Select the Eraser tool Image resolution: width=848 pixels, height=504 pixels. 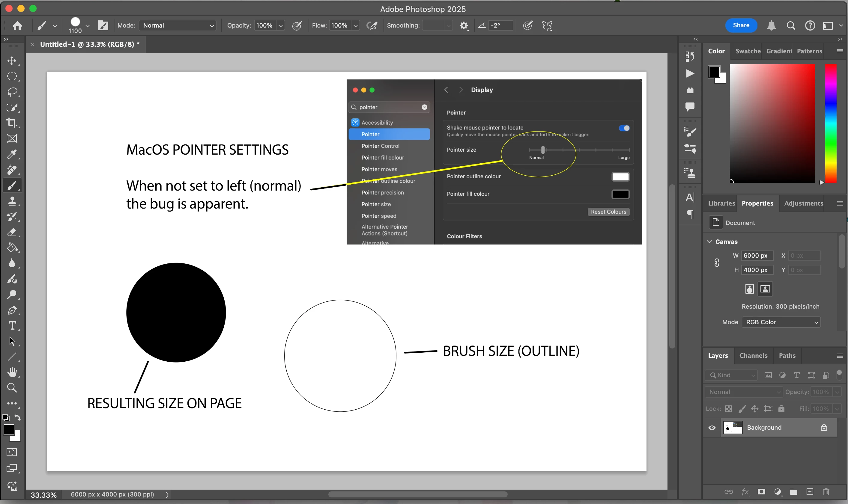click(x=12, y=232)
